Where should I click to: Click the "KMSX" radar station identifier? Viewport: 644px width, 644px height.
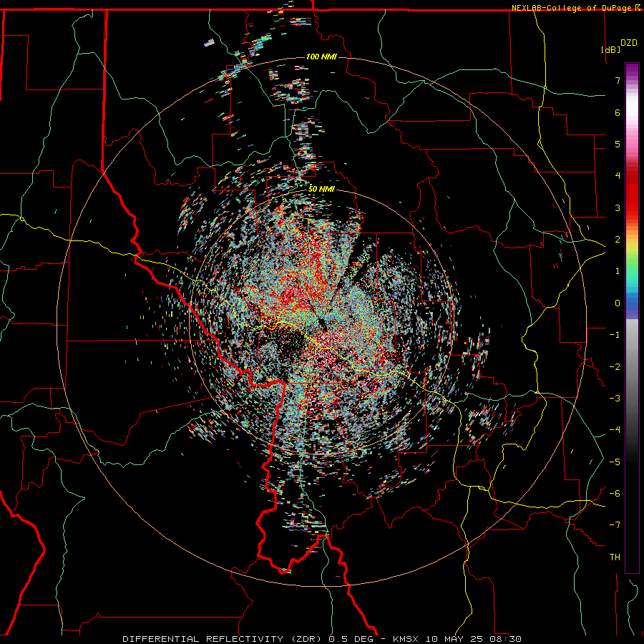pyautogui.click(x=407, y=639)
